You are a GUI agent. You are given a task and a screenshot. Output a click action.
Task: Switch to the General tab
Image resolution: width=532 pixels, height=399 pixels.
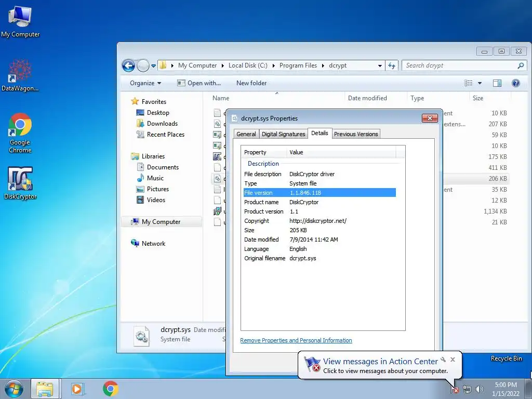click(246, 134)
